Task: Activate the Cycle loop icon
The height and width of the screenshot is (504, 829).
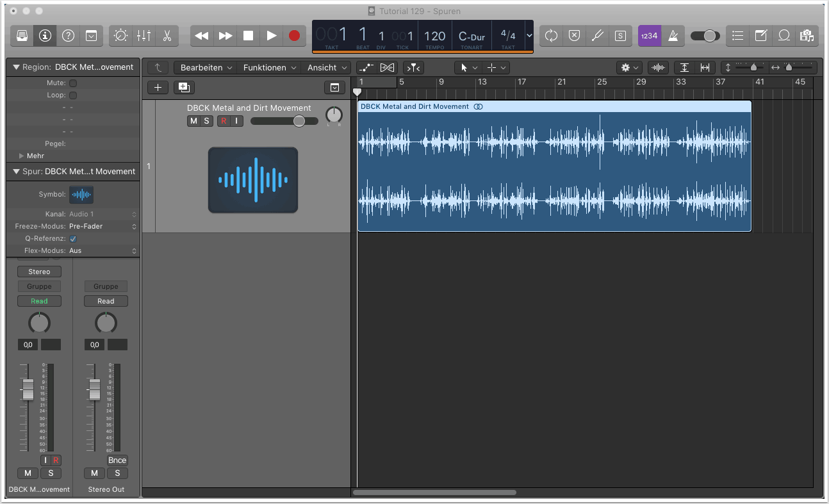Action: click(551, 36)
